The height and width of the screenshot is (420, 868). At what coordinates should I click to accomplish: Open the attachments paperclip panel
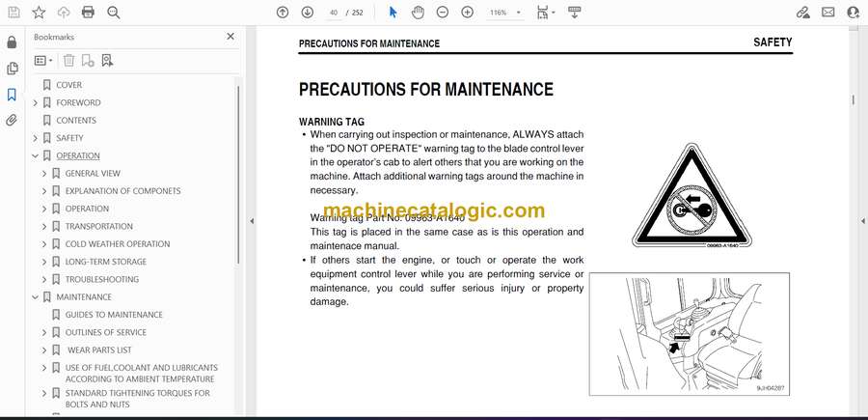tap(12, 121)
